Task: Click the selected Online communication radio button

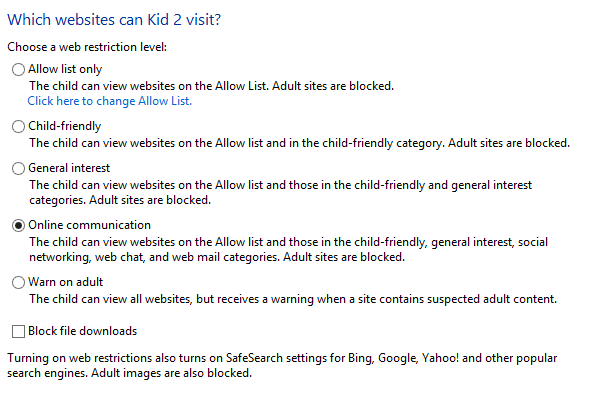Action: (18, 225)
